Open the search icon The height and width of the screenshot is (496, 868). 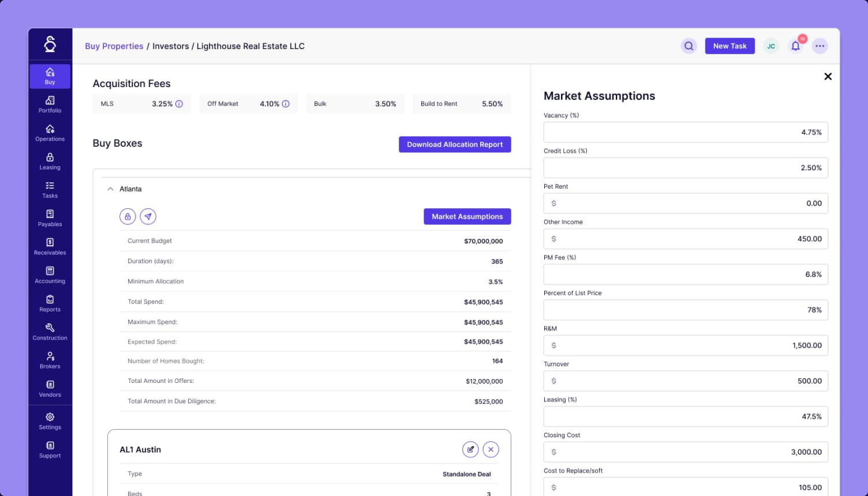[x=689, y=46]
